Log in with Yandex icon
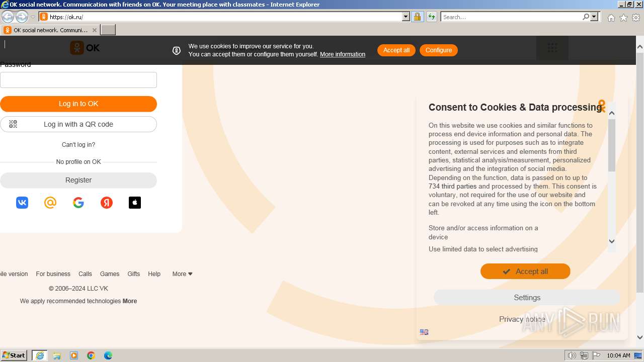Viewport: 644px width, 362px height. click(107, 203)
